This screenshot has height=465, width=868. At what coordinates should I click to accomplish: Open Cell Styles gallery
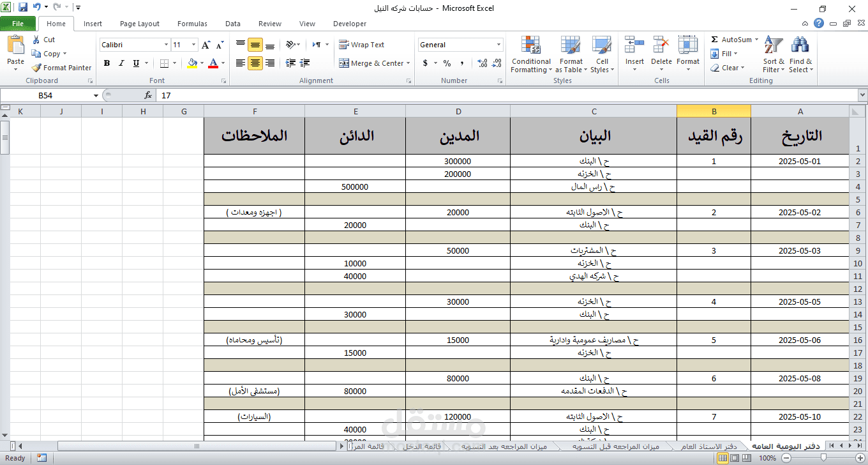coord(601,55)
